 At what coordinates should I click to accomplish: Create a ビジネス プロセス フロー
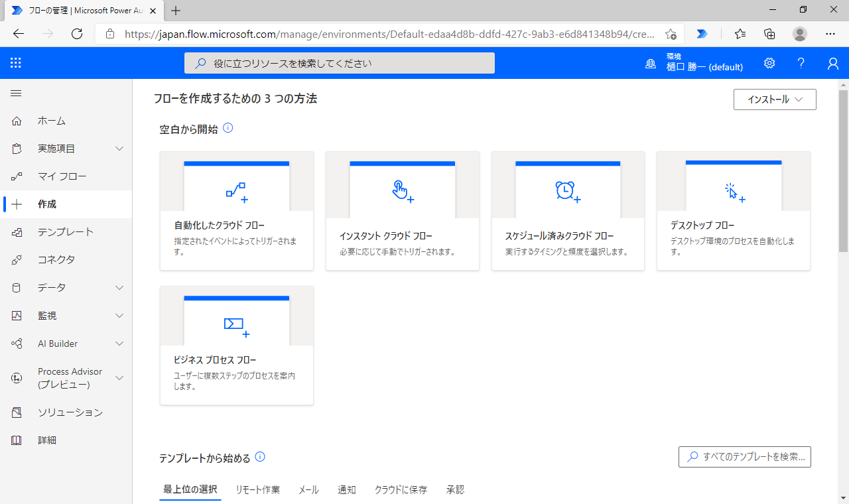click(237, 346)
